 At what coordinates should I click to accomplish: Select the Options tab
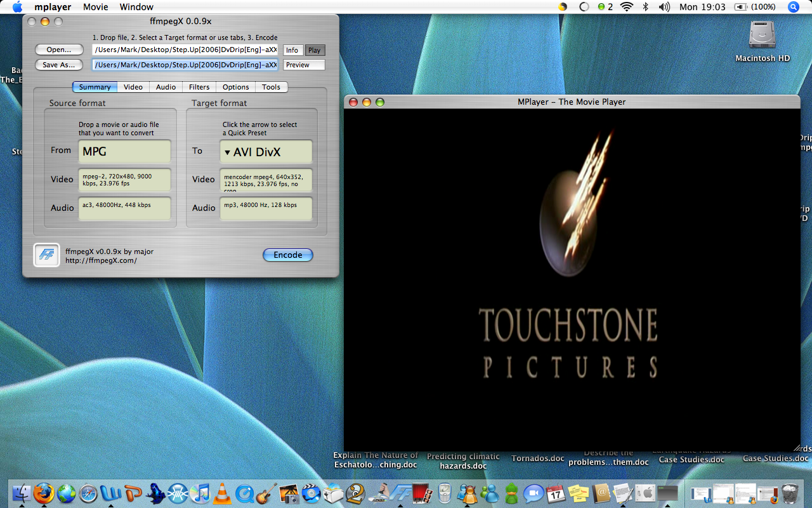pyautogui.click(x=236, y=87)
